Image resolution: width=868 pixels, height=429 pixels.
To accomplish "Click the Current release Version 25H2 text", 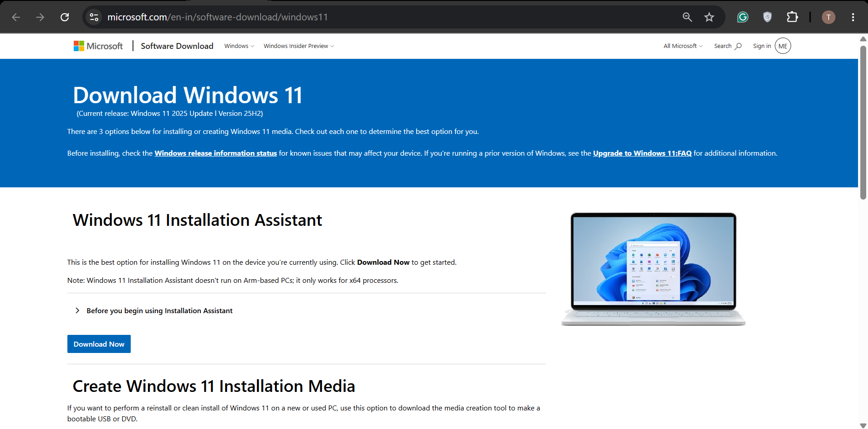I will [x=170, y=114].
